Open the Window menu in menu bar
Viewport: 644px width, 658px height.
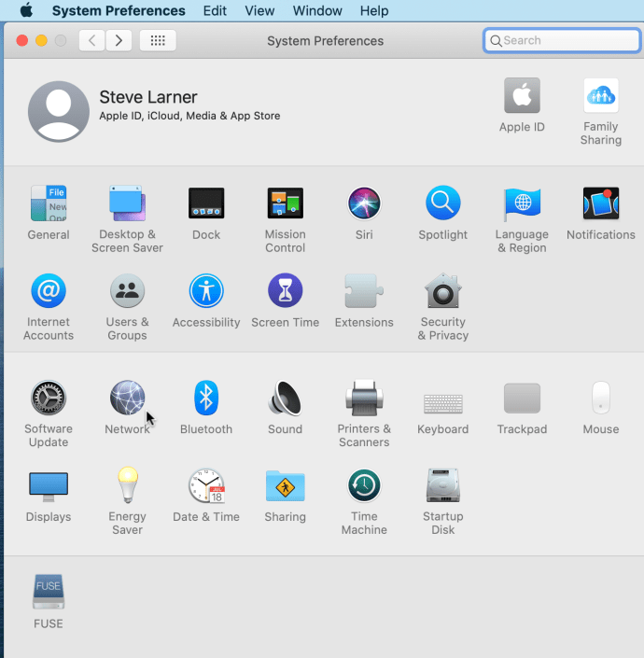pyautogui.click(x=317, y=11)
